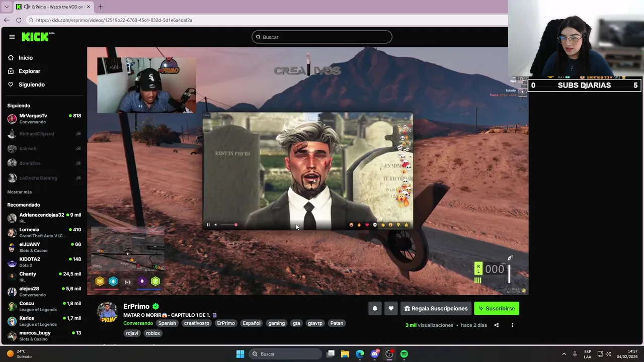Click the Kick search field
Image resolution: width=644 pixels, height=362 pixels.
322,37
